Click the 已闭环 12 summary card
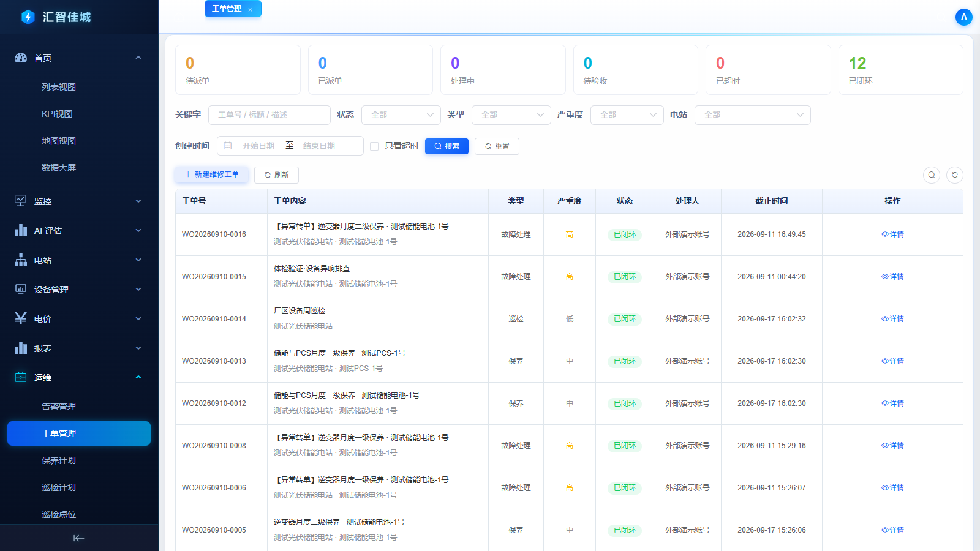 pyautogui.click(x=901, y=70)
